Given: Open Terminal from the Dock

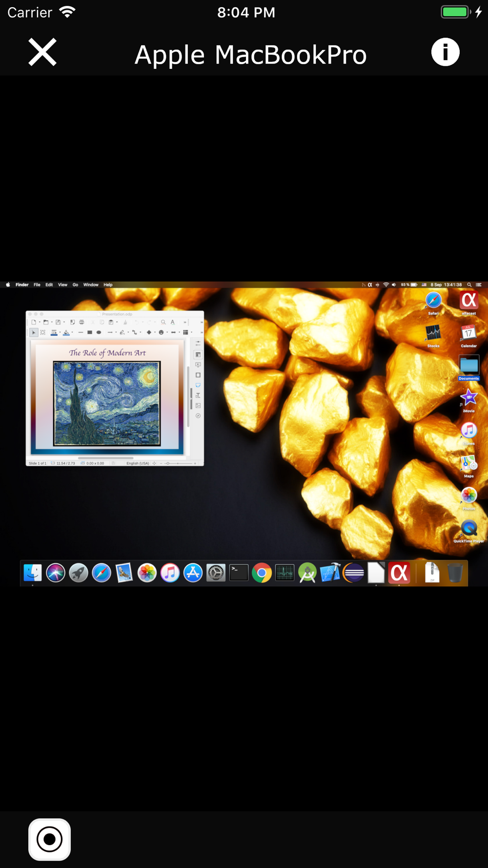Looking at the screenshot, I should (x=239, y=573).
